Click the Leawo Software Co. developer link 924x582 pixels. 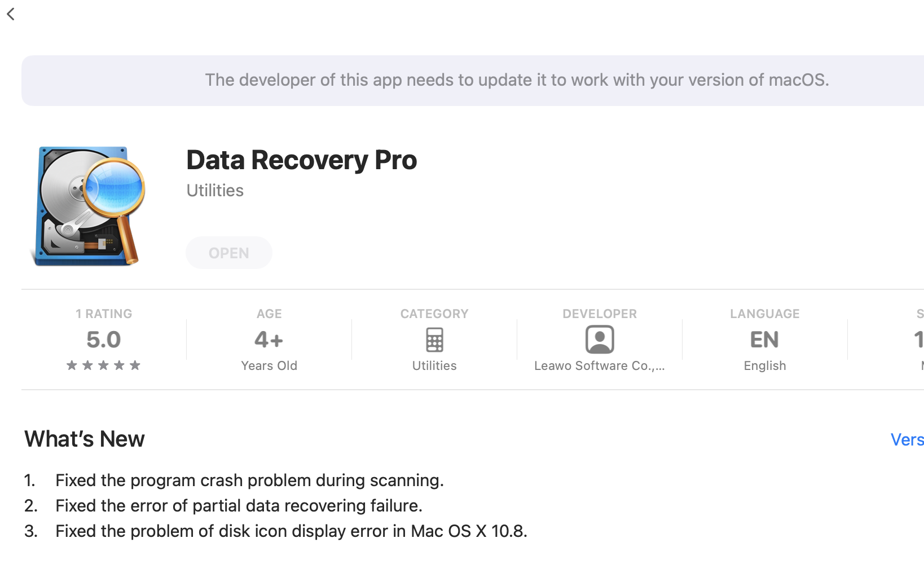599,365
